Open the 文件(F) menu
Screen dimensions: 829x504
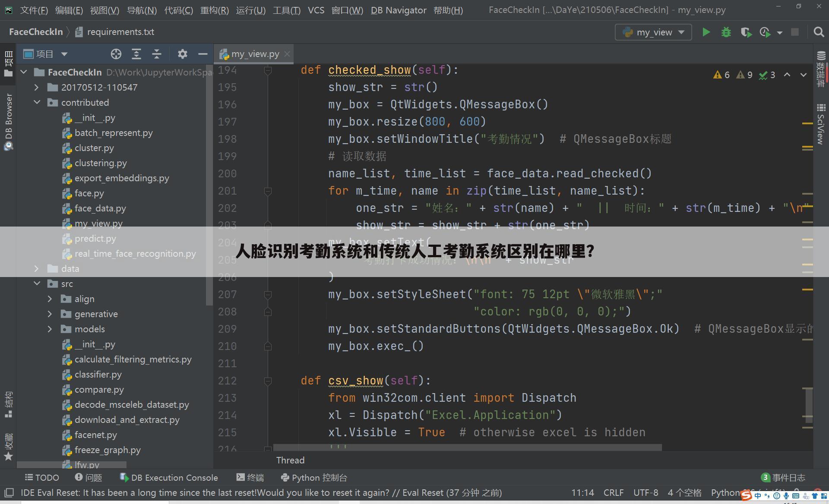pos(34,10)
